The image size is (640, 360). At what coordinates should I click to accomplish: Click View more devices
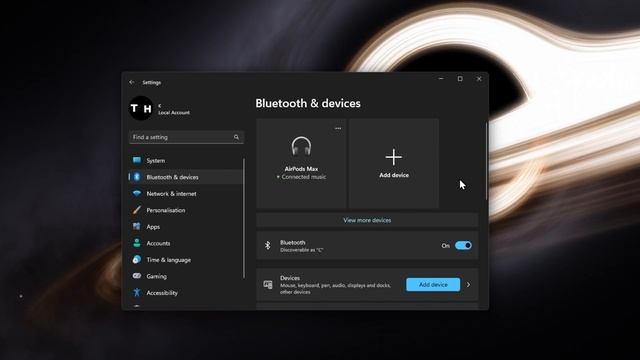pyautogui.click(x=367, y=220)
